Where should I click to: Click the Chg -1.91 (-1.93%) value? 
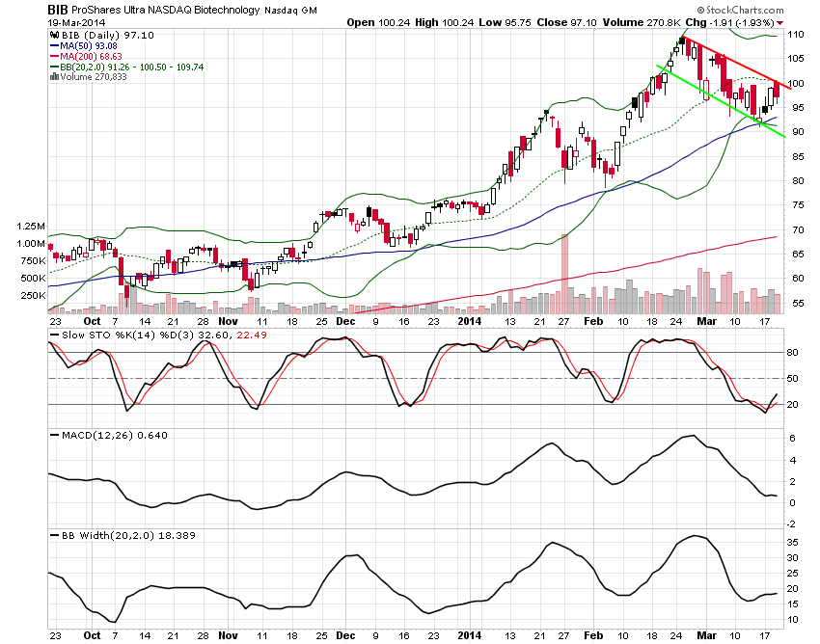tap(729, 22)
